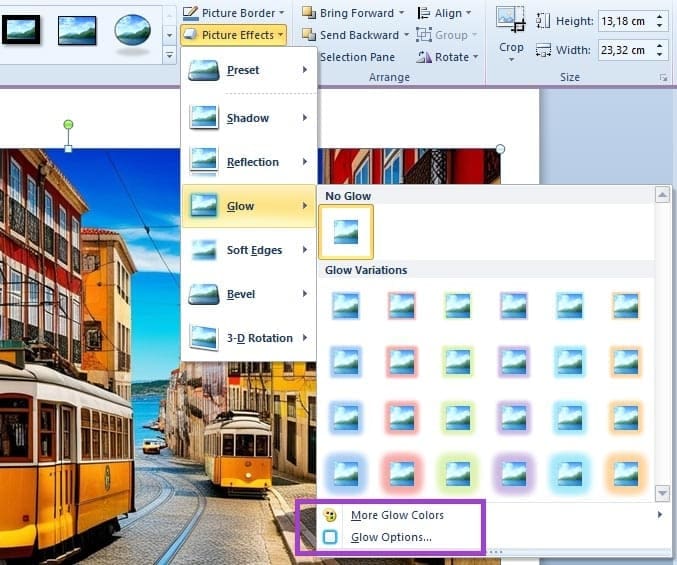This screenshot has width=677, height=565.
Task: Apply blue glow in second variations row
Action: pos(346,362)
